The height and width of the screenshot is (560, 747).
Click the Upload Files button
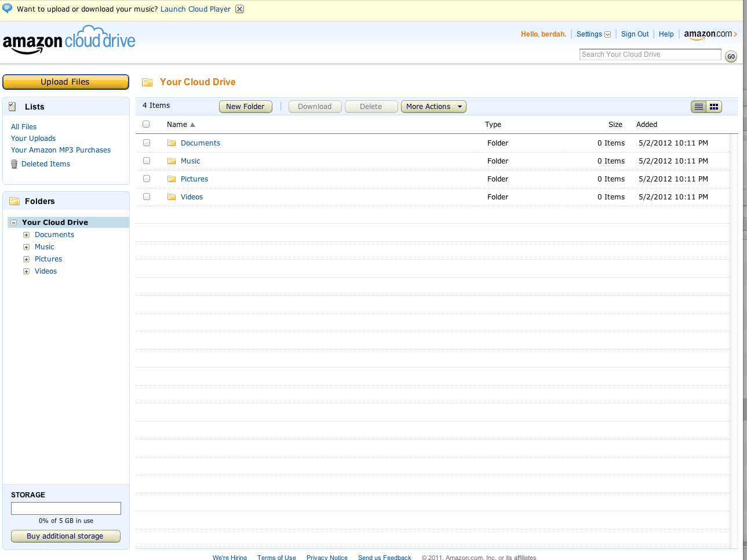click(x=65, y=82)
